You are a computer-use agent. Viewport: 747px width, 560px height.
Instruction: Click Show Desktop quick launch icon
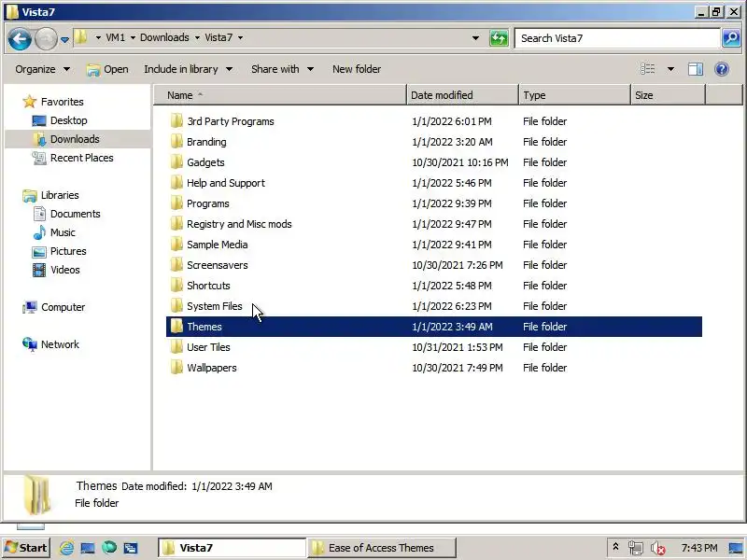click(88, 548)
